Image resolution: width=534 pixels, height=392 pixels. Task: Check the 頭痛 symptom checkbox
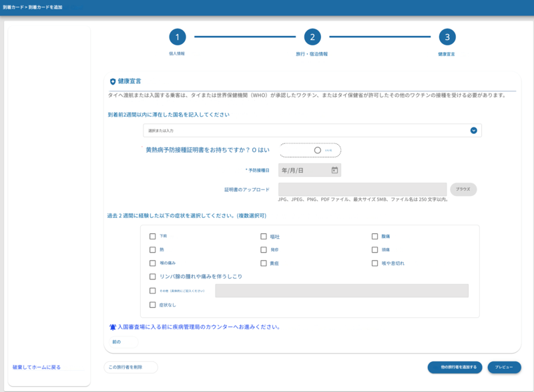coord(374,250)
